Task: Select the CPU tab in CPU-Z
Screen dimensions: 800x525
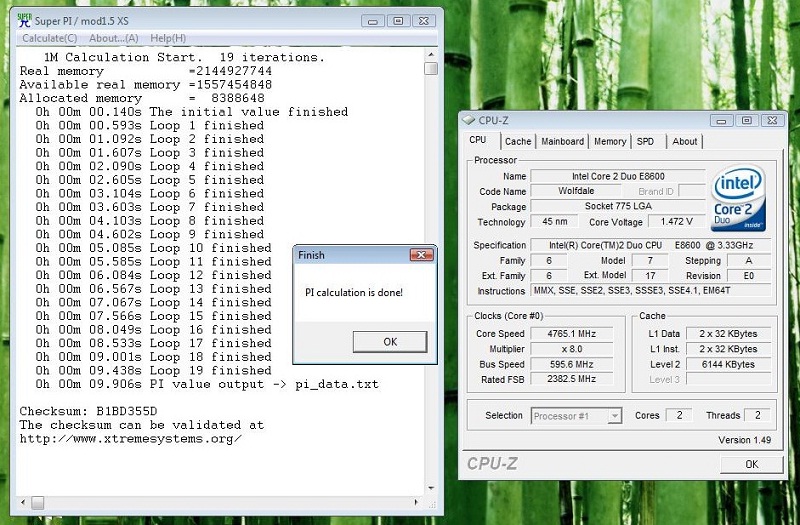Action: (x=478, y=140)
